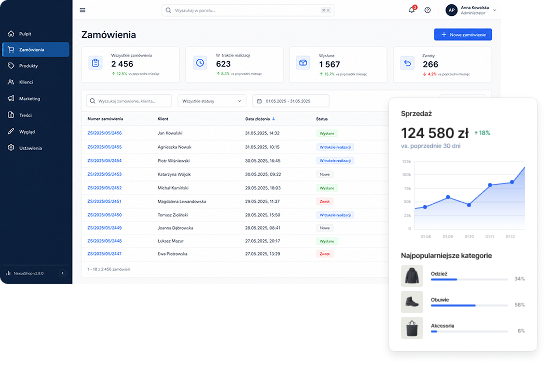Click the Odzież progress bar
548x366 pixels.
point(469,279)
